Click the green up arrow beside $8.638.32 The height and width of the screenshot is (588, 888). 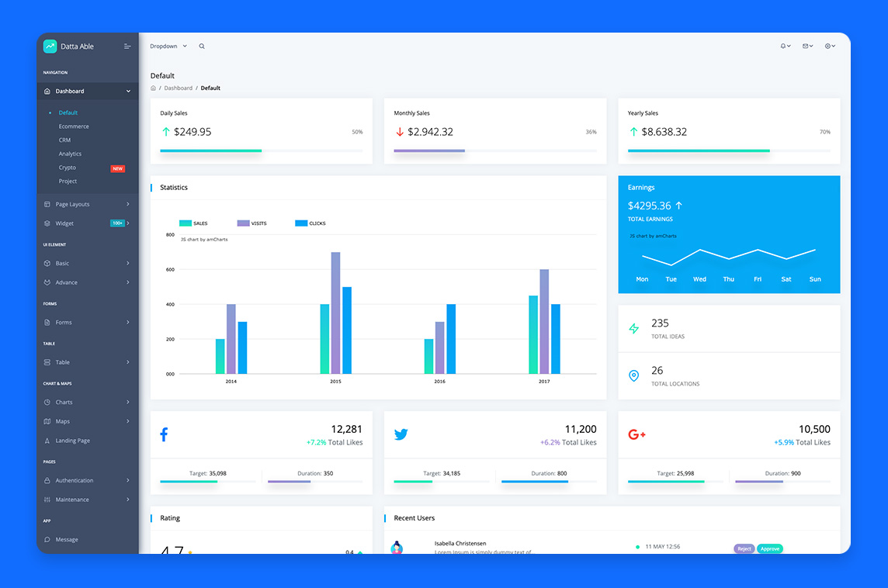tap(633, 132)
